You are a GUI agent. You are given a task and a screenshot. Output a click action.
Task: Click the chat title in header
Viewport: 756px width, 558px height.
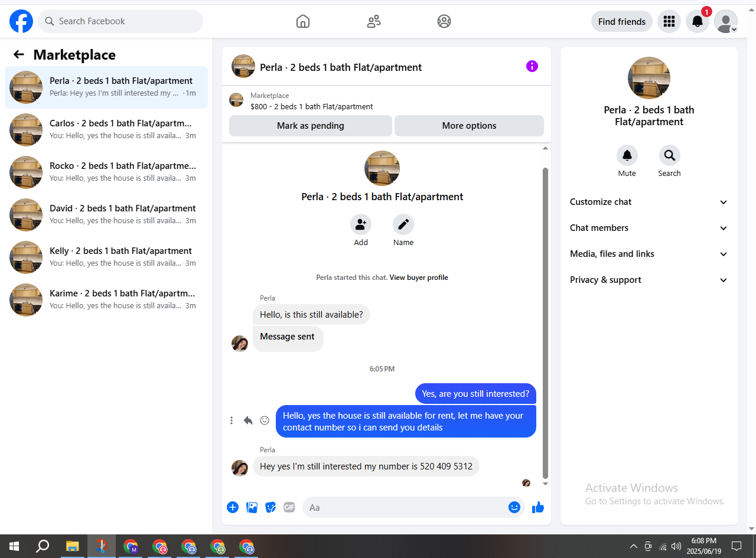[341, 67]
